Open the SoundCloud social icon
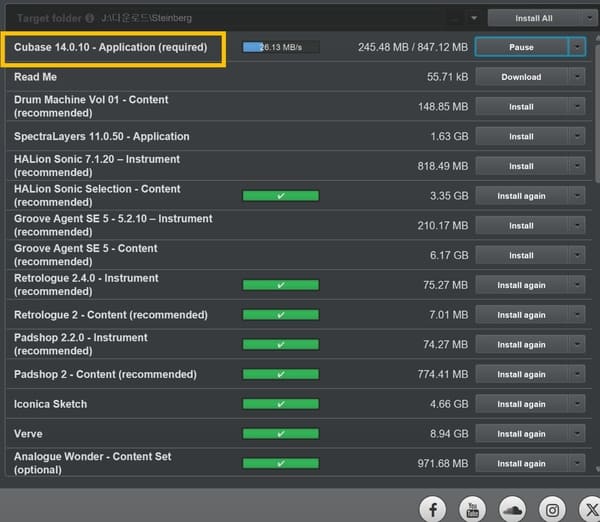Viewport: 600px width, 522px height. pos(512,510)
